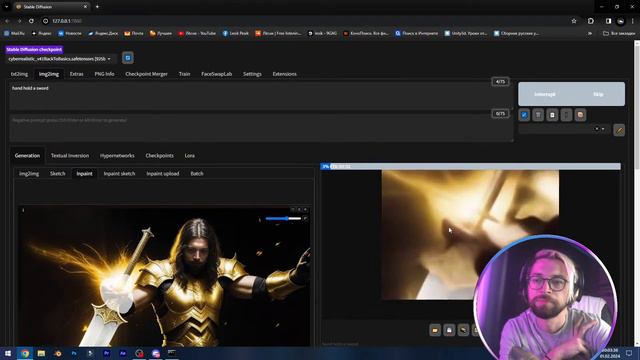This screenshot has width=640, height=360.
Task: Click into the 'hand hold a sword' prompt field
Action: pyautogui.click(x=261, y=96)
